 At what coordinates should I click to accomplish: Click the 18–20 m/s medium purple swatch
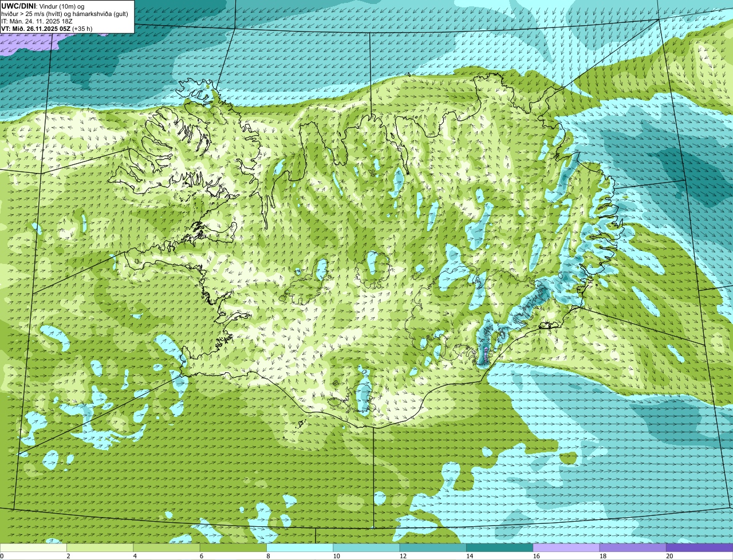coord(633,547)
